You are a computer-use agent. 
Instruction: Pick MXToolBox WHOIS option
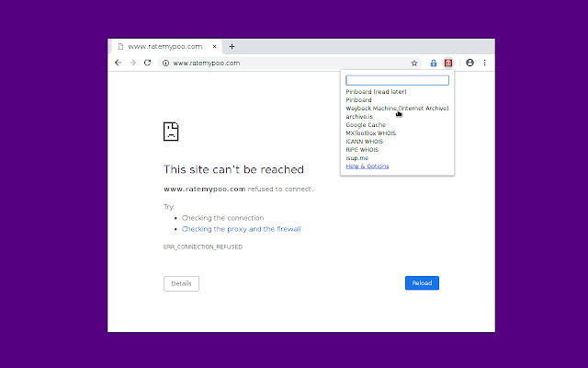click(x=371, y=132)
